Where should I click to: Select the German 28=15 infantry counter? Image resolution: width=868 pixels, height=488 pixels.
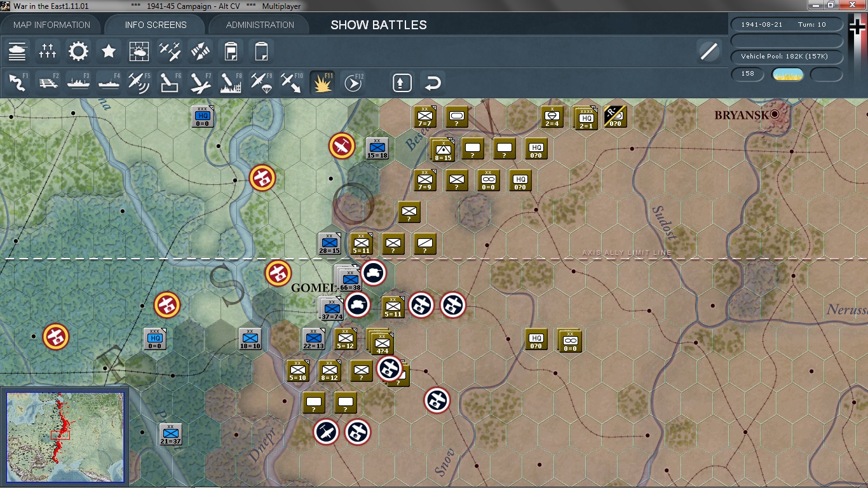330,244
